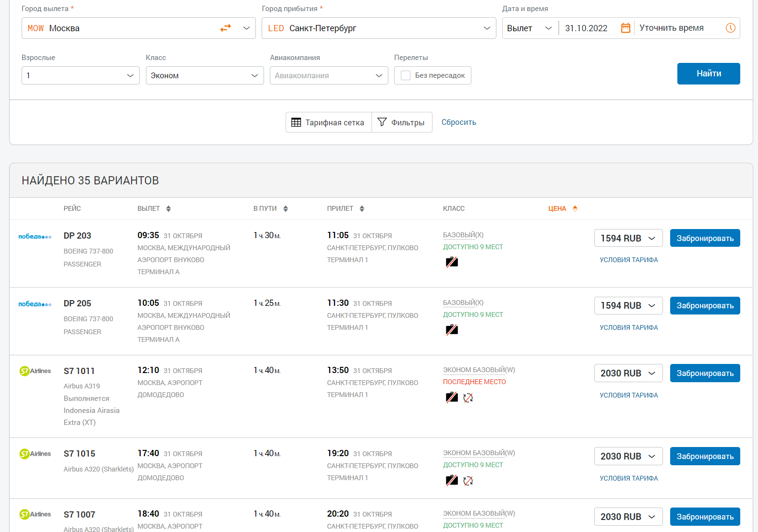
Task: Click the funnel icon in Фильтры
Action: click(x=382, y=122)
